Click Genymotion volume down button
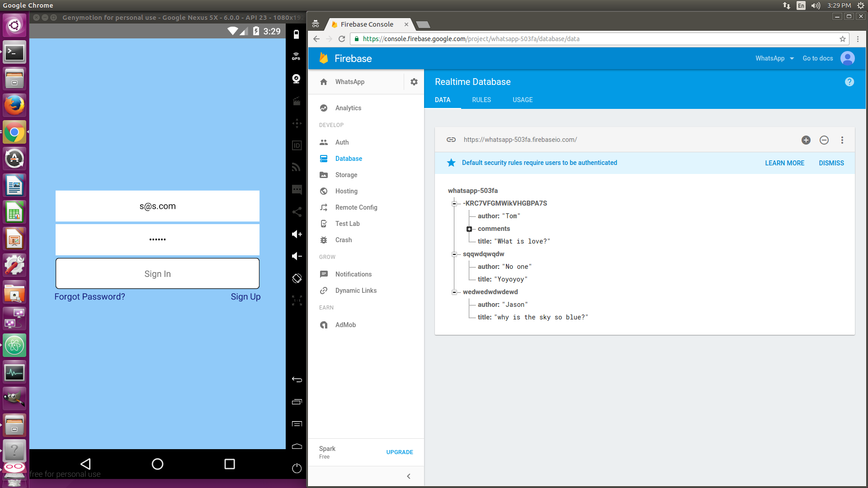868x488 pixels. click(297, 256)
